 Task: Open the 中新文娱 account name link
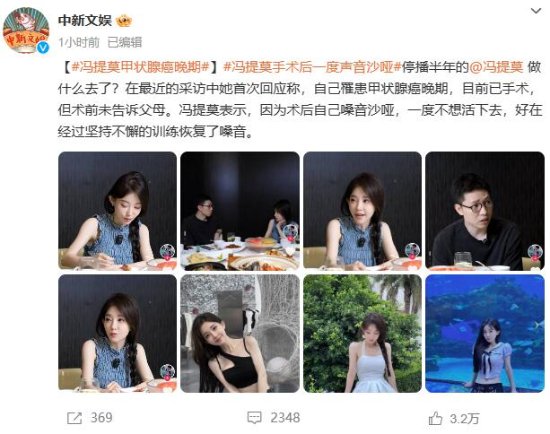point(85,21)
